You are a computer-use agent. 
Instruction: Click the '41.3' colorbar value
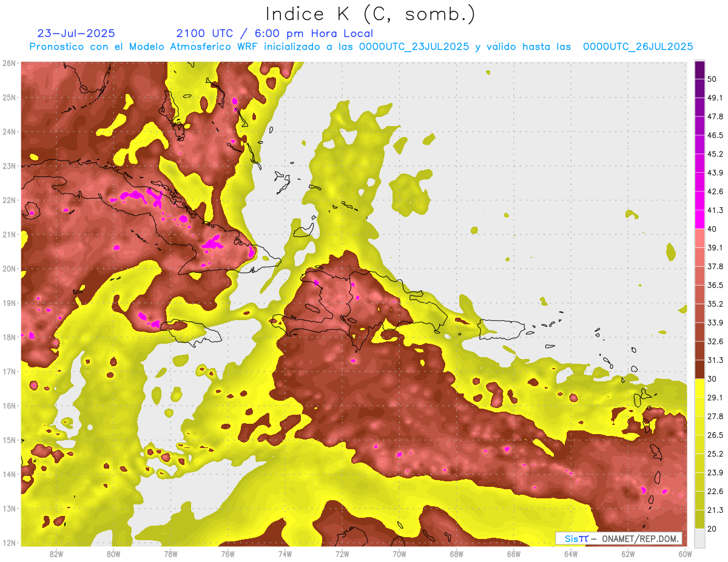(715, 210)
